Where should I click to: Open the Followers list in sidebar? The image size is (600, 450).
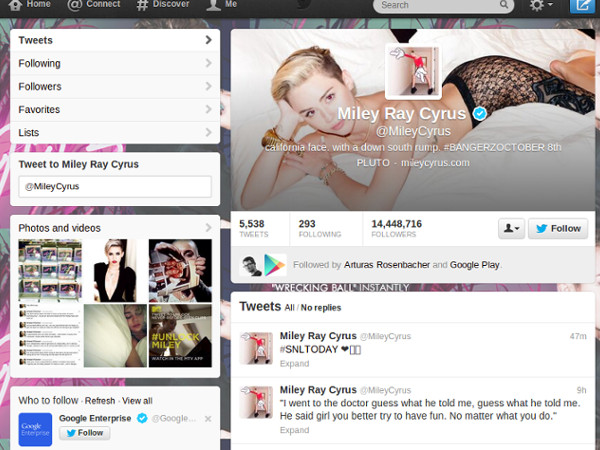coord(115,87)
